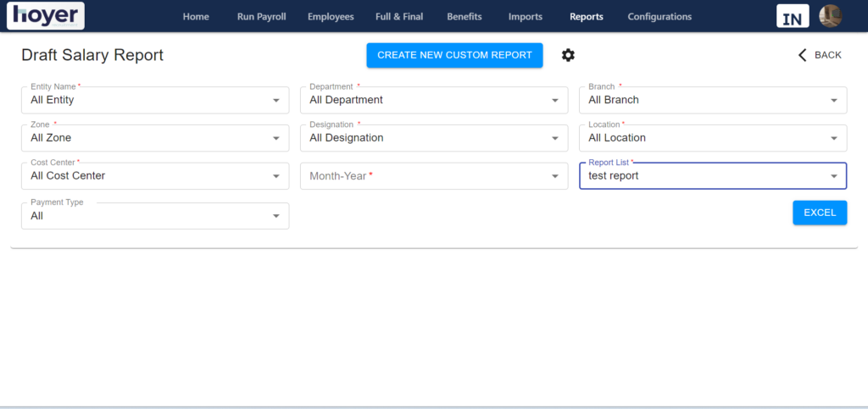
Task: Open Full & Final menu
Action: 399,17
